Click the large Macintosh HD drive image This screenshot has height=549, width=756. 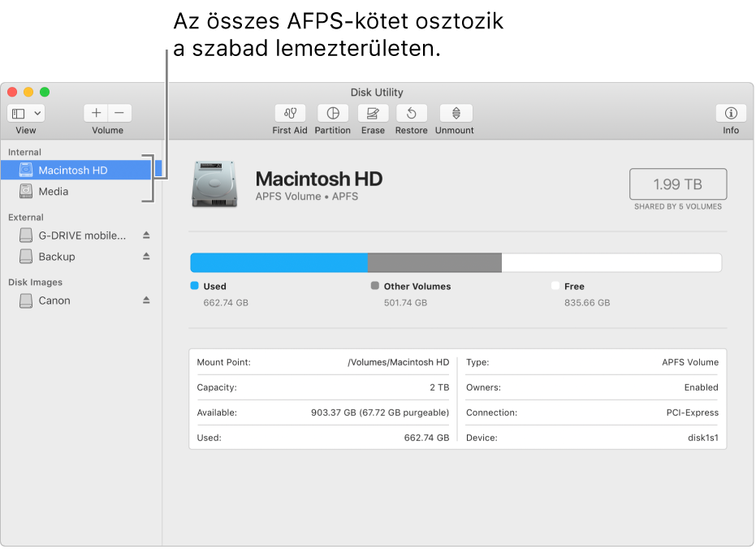(x=214, y=184)
